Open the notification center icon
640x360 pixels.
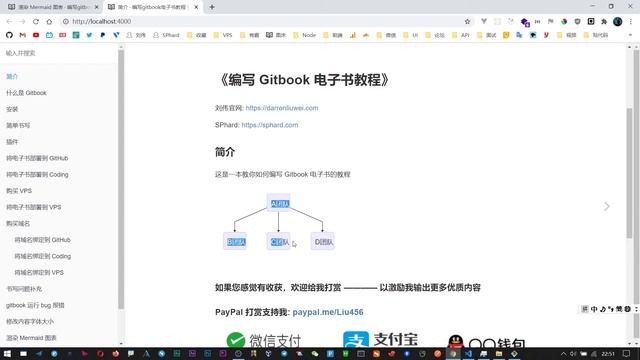[x=627, y=353]
